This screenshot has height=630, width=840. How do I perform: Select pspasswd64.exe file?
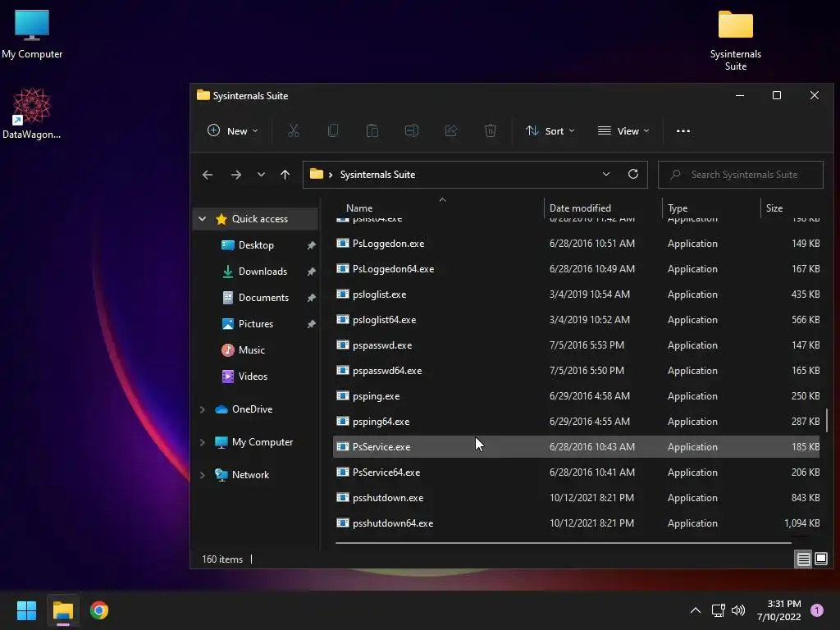tap(577, 370)
